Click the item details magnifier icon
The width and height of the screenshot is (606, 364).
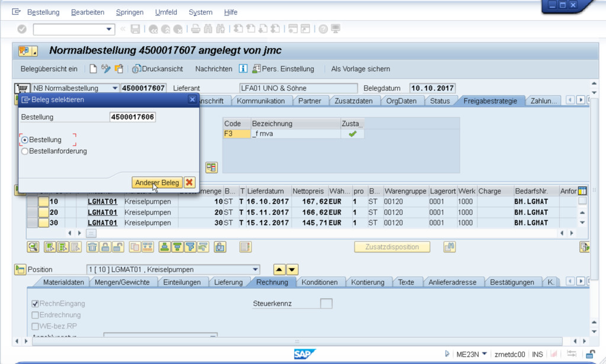[33, 247]
